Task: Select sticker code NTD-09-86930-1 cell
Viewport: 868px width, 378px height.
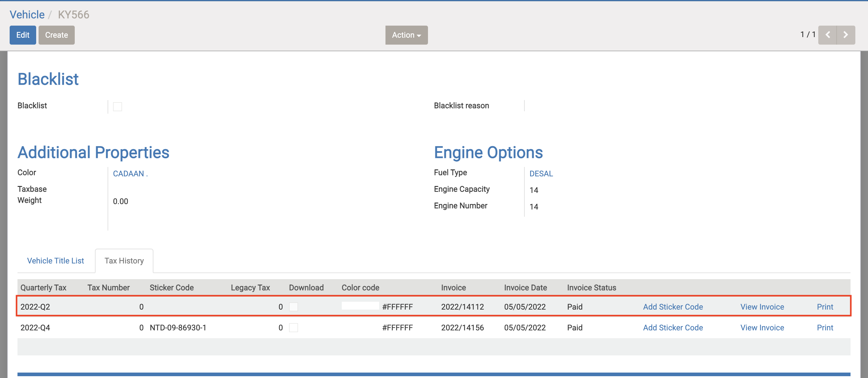Action: click(178, 327)
